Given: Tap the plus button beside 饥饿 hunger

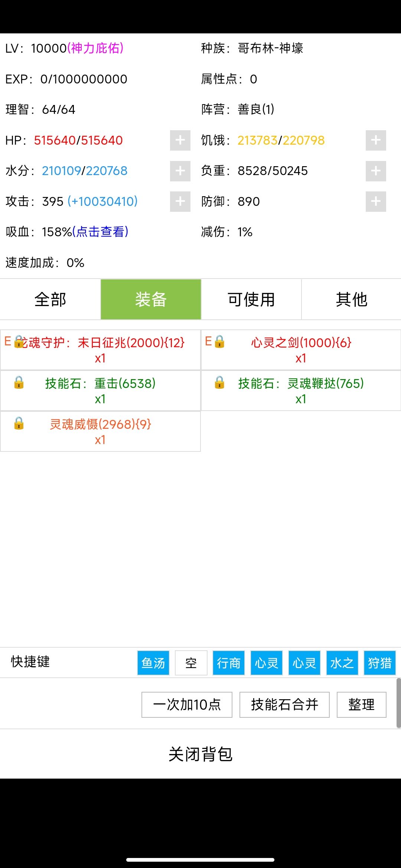Looking at the screenshot, I should pos(376,140).
